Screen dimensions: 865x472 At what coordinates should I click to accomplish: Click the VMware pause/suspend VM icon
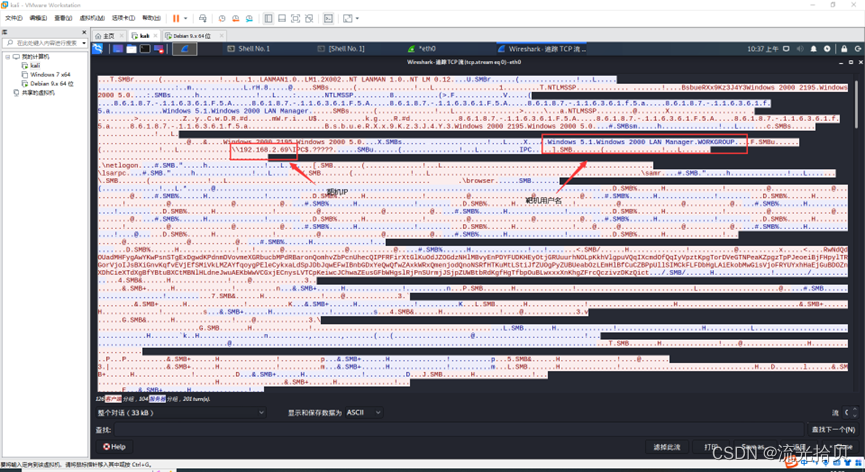pos(176,18)
